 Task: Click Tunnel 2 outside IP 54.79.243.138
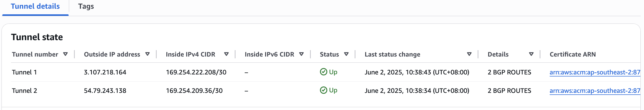[105, 91]
